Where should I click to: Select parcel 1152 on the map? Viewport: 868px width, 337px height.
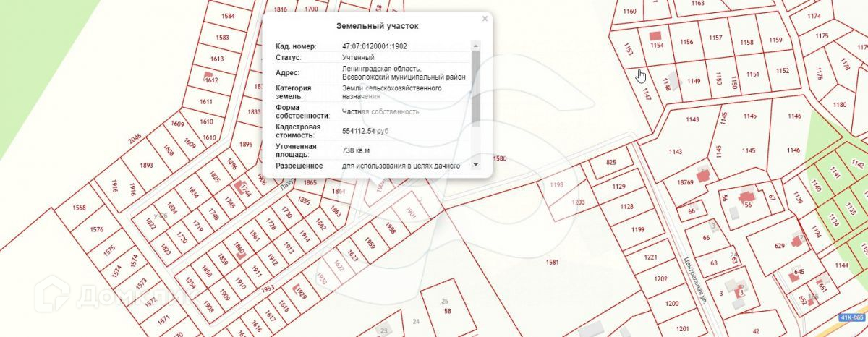(x=782, y=70)
